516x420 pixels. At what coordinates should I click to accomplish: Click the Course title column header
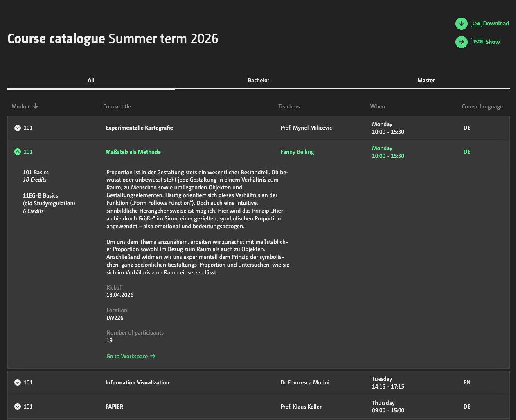(x=117, y=106)
